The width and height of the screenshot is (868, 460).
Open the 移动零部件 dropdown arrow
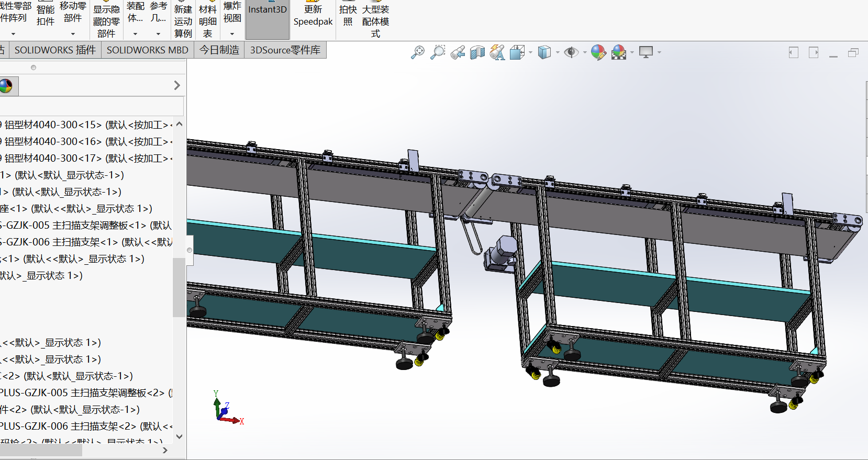coord(73,34)
